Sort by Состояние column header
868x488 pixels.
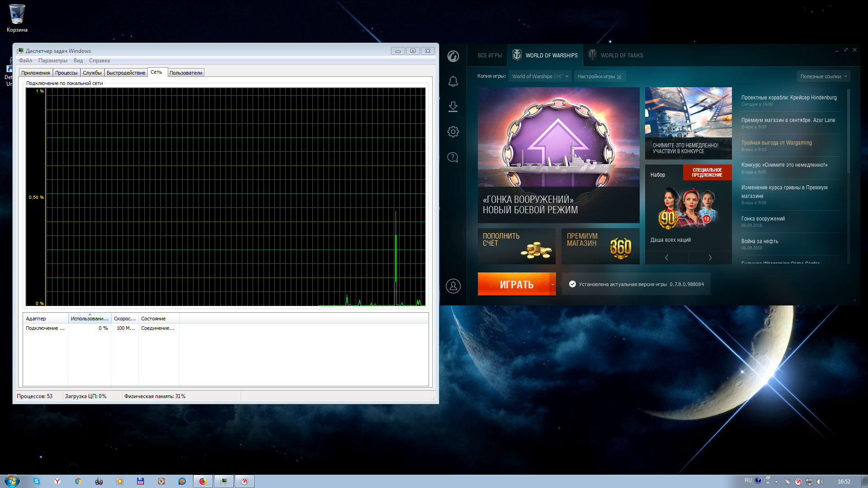click(159, 319)
